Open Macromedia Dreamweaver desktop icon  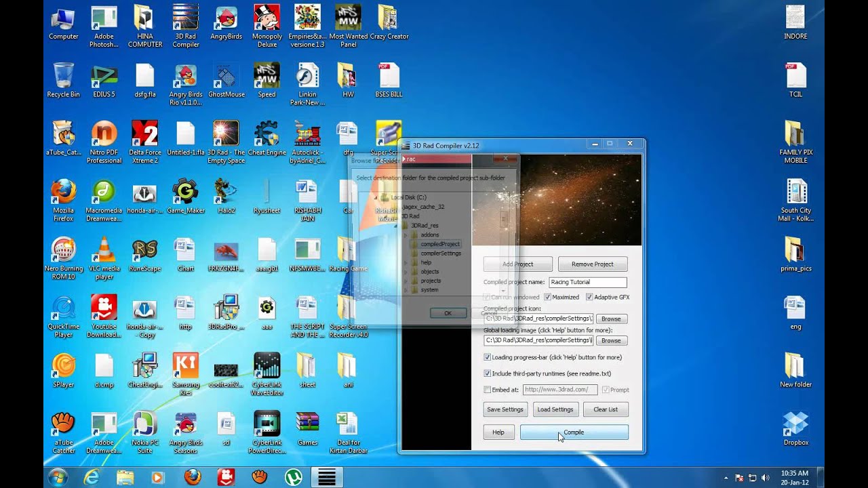[x=104, y=201]
